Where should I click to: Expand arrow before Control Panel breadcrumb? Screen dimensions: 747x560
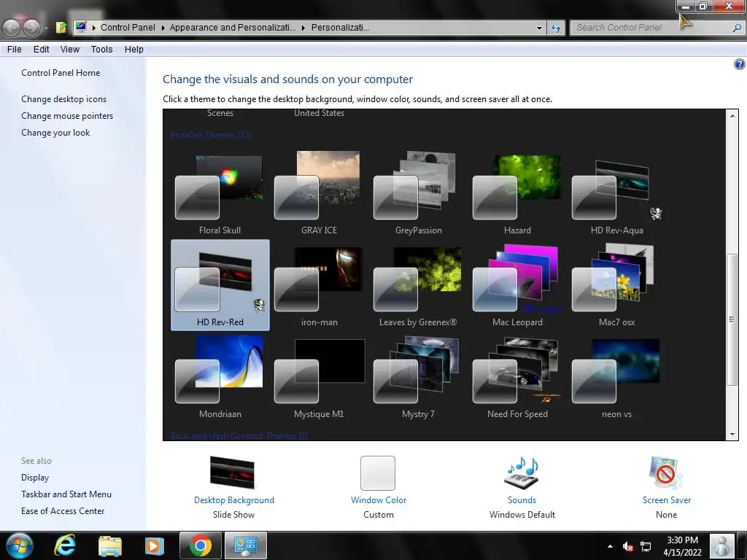(94, 28)
